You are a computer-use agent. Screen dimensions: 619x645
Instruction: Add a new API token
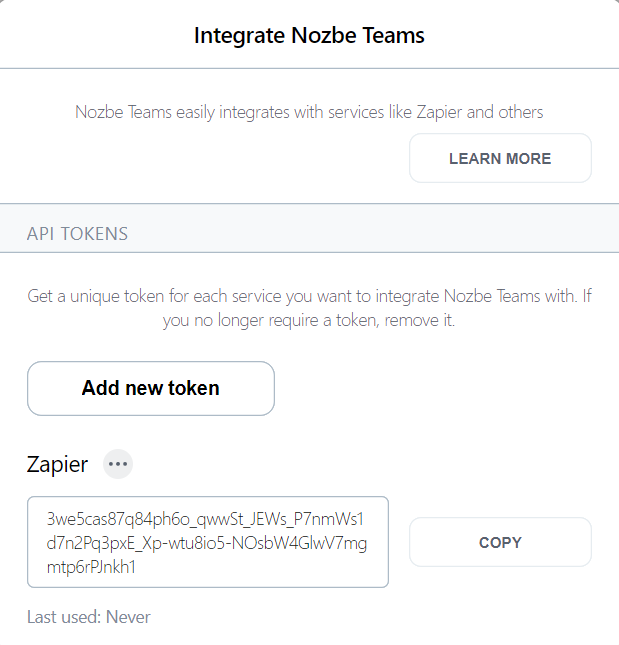pos(151,388)
